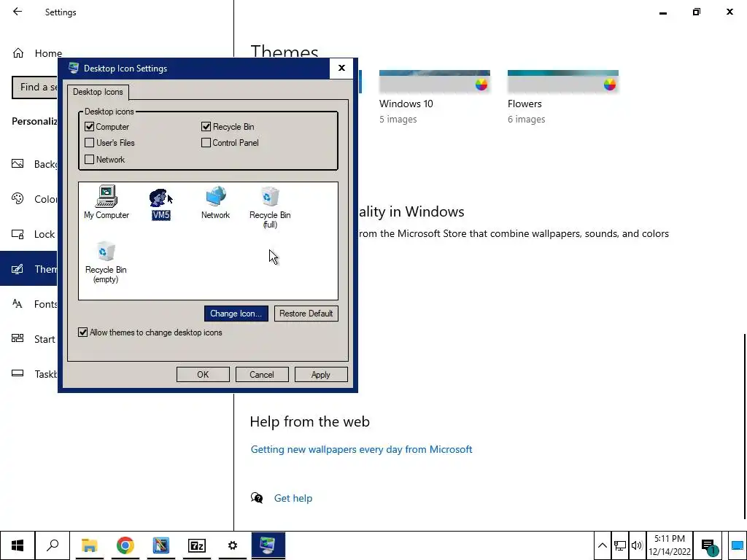Select the Flowers theme thumbnail
747x560 pixels.
coord(563,82)
